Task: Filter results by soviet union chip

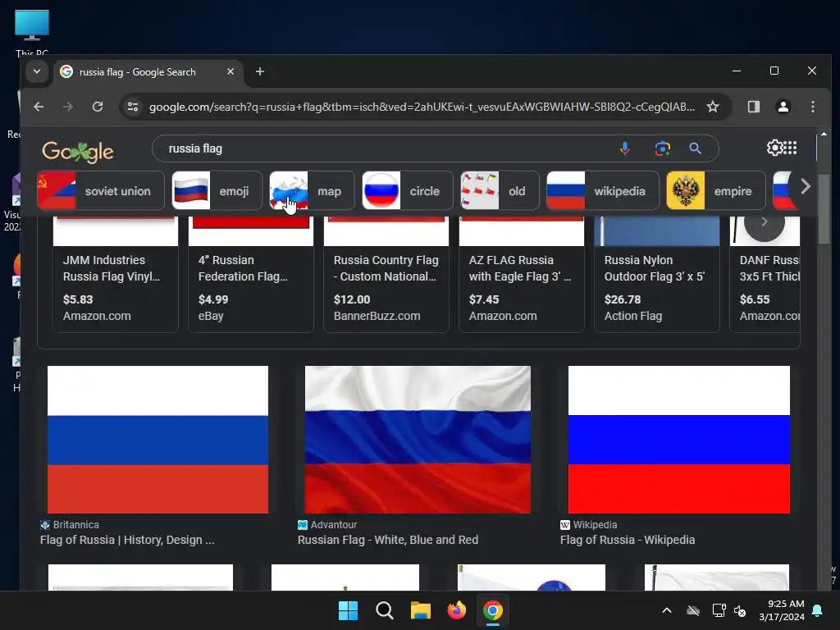Action: tap(101, 190)
